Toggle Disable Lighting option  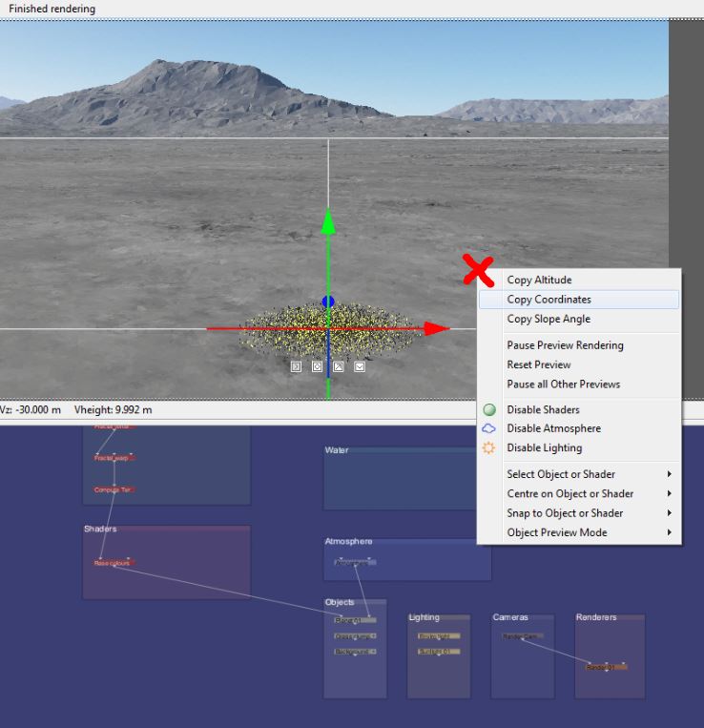[579, 448]
